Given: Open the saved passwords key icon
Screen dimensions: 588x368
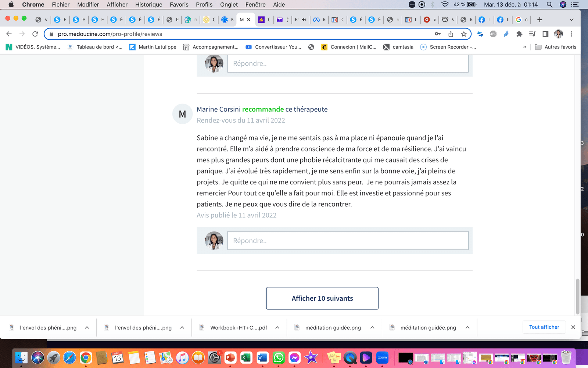Looking at the screenshot, I should [x=437, y=34].
